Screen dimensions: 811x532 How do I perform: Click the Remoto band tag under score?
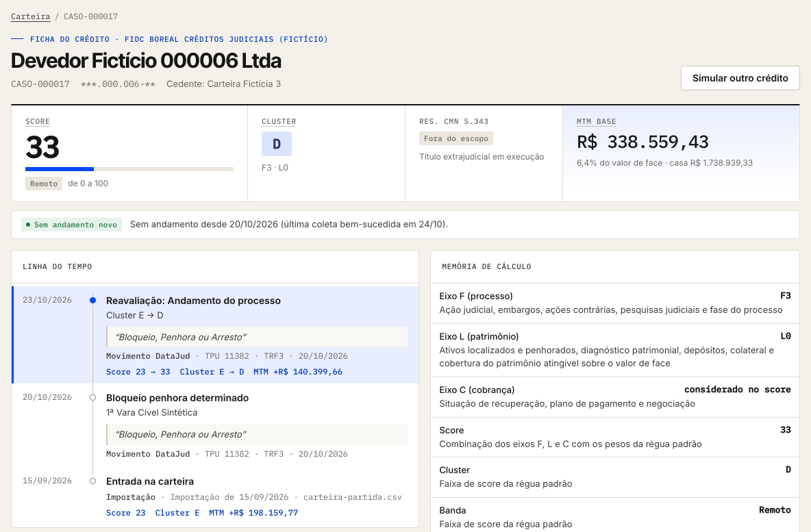point(44,183)
